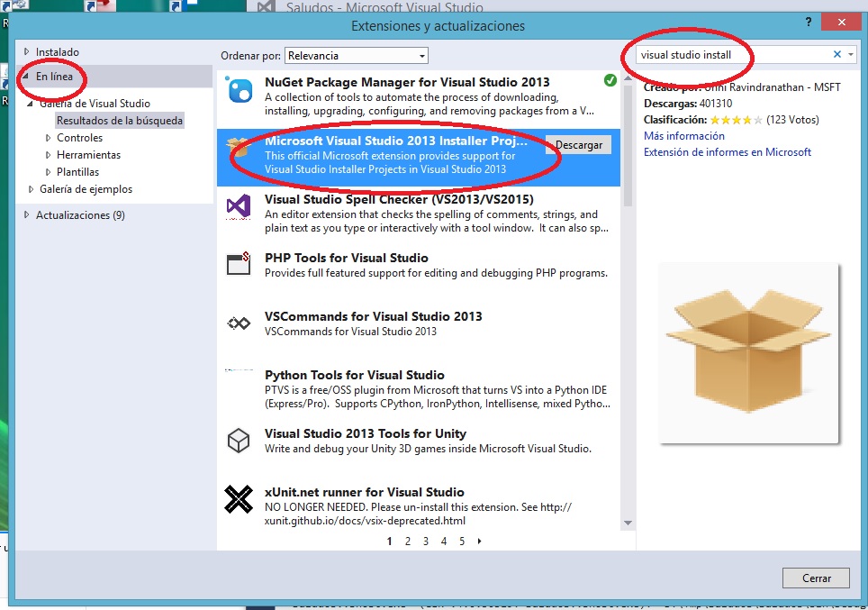Click the Installer Projects box icon in the list
Viewport: 868px width, 610px height.
pos(240,148)
